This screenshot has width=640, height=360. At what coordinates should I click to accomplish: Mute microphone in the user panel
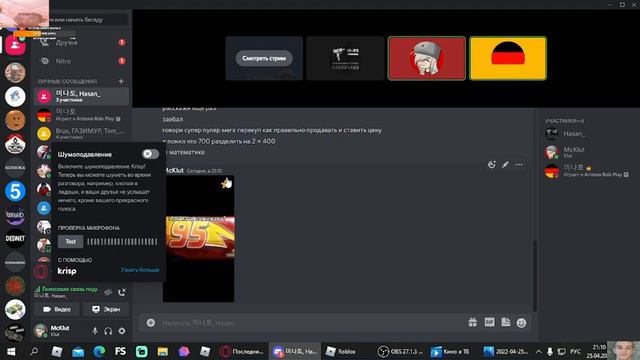pyautogui.click(x=95, y=331)
